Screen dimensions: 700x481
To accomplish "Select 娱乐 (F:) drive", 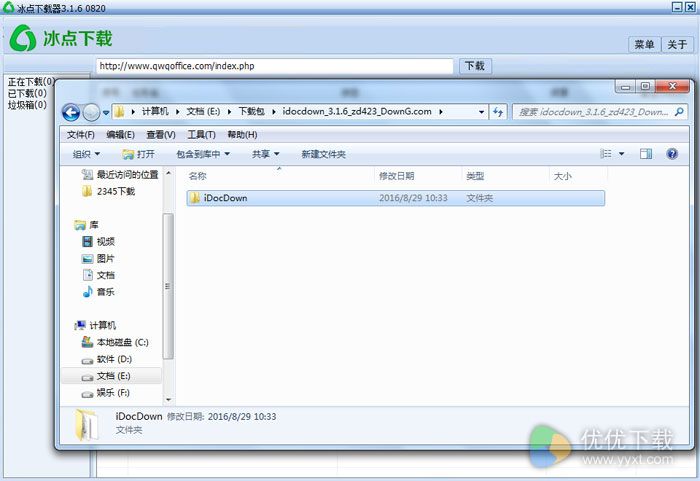I will pos(105,393).
